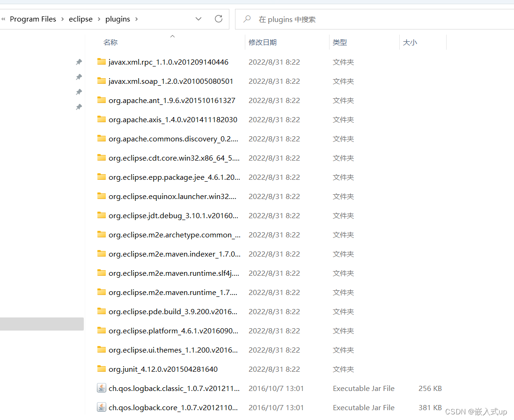Select the org.eclipse.pde.build_3.9.200 folder name
Viewport: 514px width, 420px height.
tap(173, 311)
